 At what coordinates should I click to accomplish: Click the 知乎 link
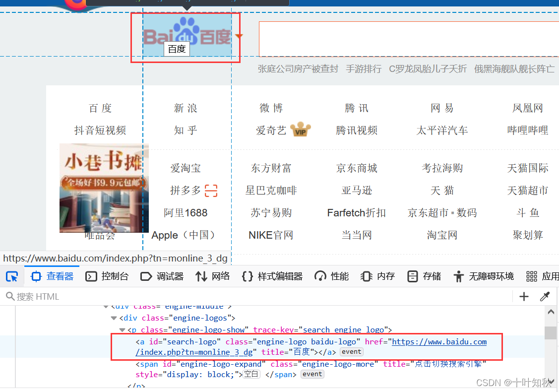click(x=186, y=130)
